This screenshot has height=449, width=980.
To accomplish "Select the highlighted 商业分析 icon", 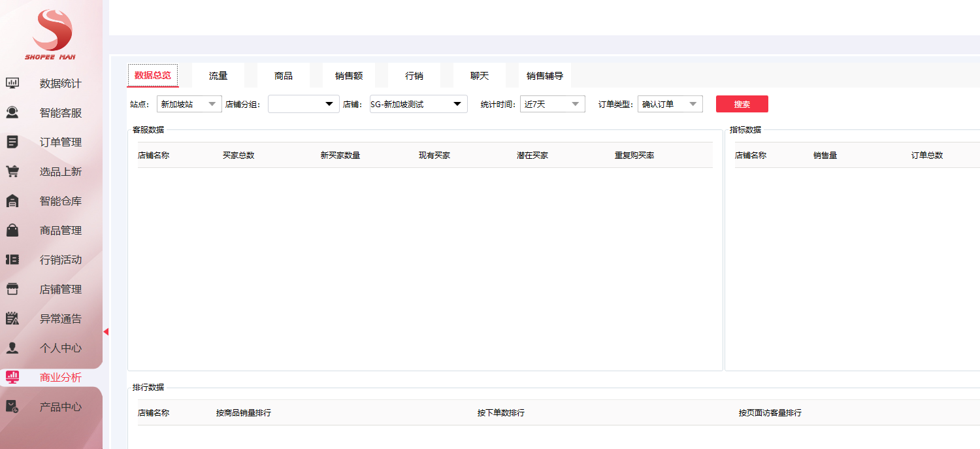I will (x=13, y=377).
